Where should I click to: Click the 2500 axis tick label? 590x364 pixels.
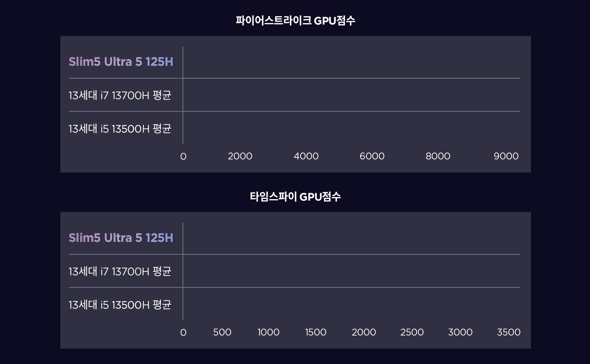412,332
